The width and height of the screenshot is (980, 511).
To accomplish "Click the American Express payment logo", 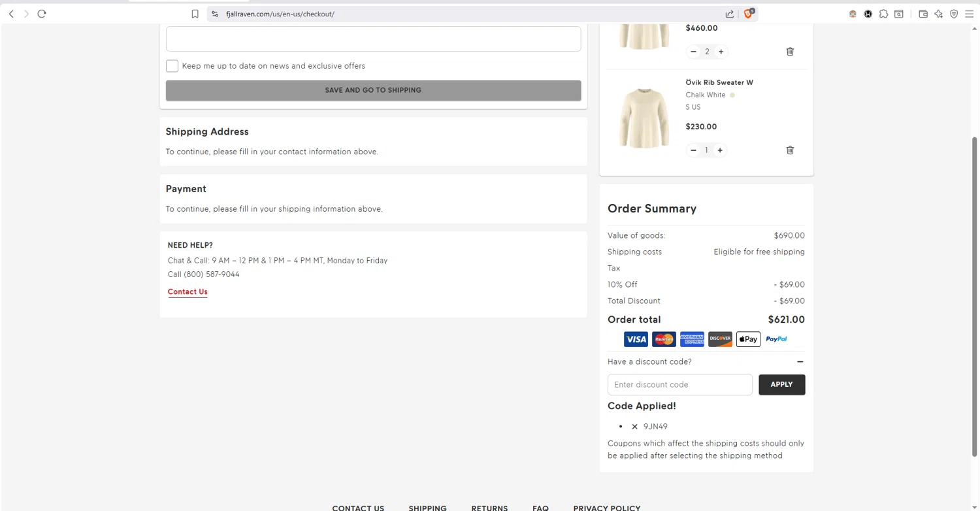I will [692, 339].
